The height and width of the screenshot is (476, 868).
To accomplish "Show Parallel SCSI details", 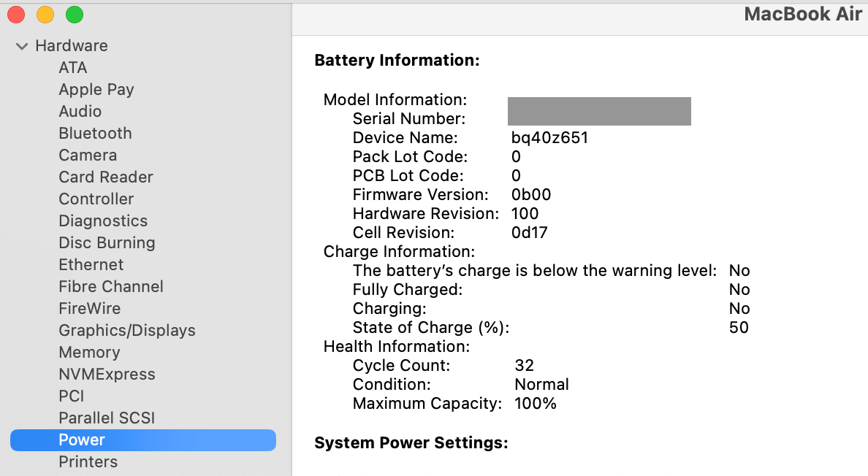I will [x=107, y=418].
